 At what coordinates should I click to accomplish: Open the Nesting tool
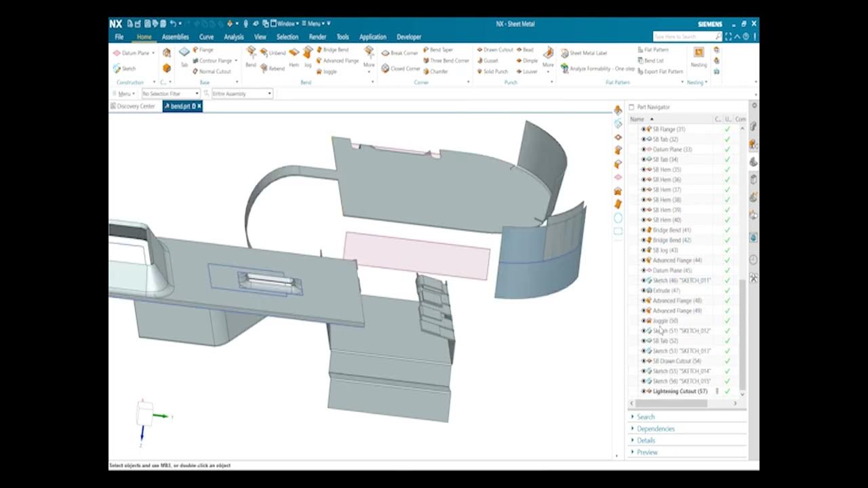(698, 58)
